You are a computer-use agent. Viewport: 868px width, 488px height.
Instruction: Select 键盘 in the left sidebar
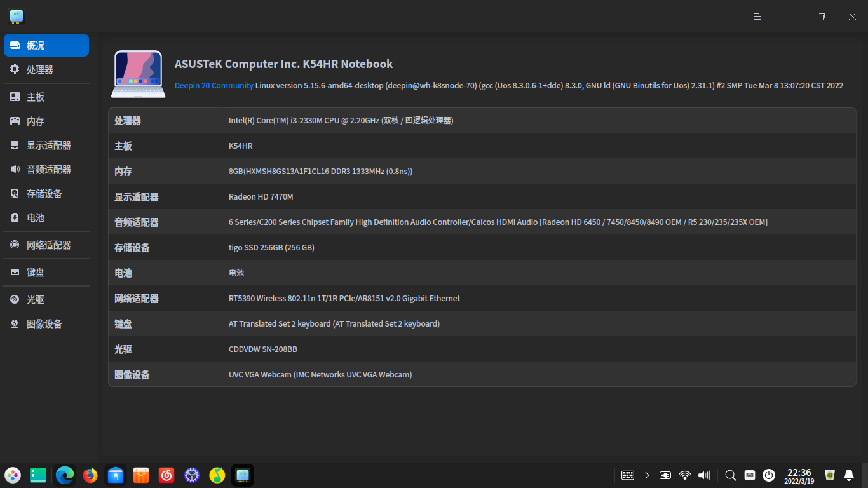(x=36, y=273)
